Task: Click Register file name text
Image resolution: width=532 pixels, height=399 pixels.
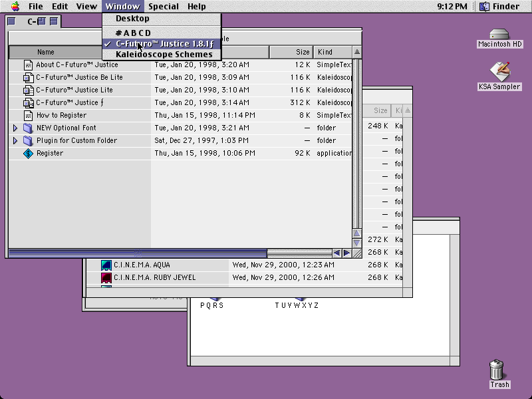Action: [x=50, y=154]
